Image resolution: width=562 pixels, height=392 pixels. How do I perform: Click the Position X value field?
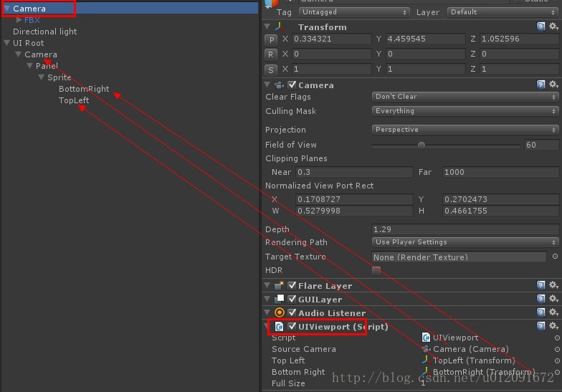[x=331, y=39]
